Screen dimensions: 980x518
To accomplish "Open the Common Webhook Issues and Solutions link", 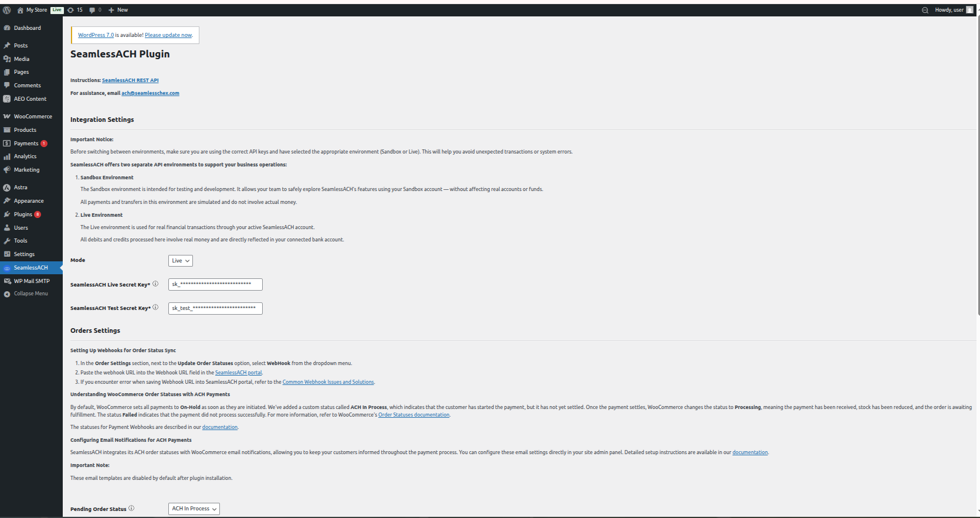I will tap(328, 382).
